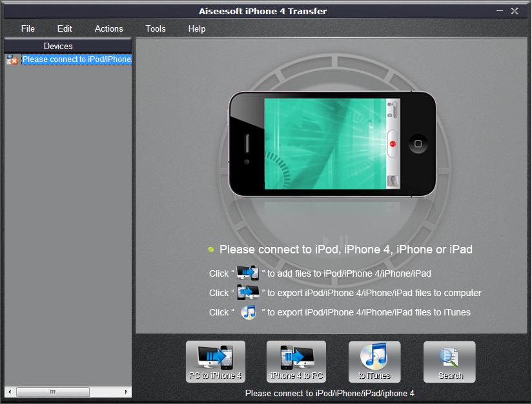Open the Help menu

tap(197, 29)
